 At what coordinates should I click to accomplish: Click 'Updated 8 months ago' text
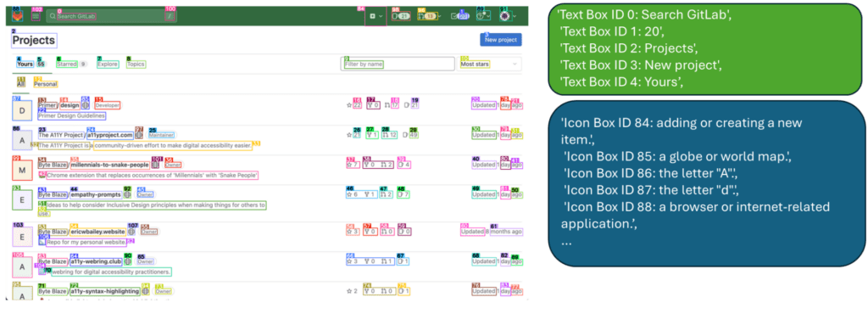(x=492, y=232)
